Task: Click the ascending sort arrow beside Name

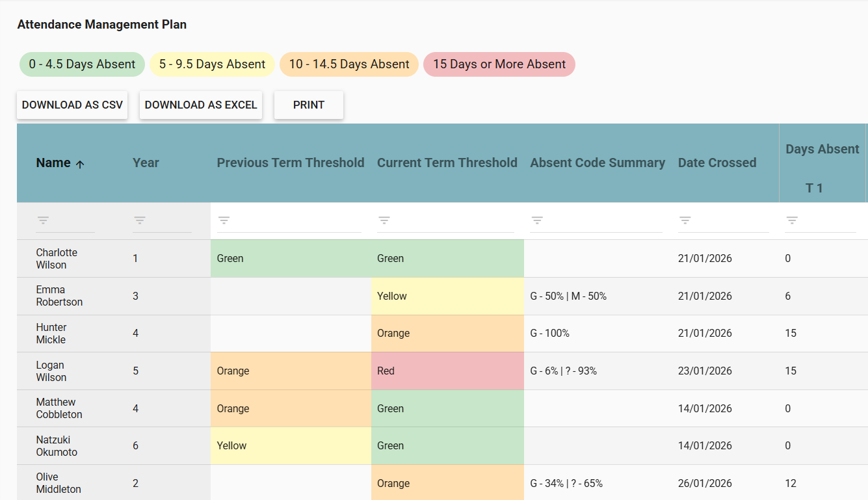Action: tap(80, 164)
